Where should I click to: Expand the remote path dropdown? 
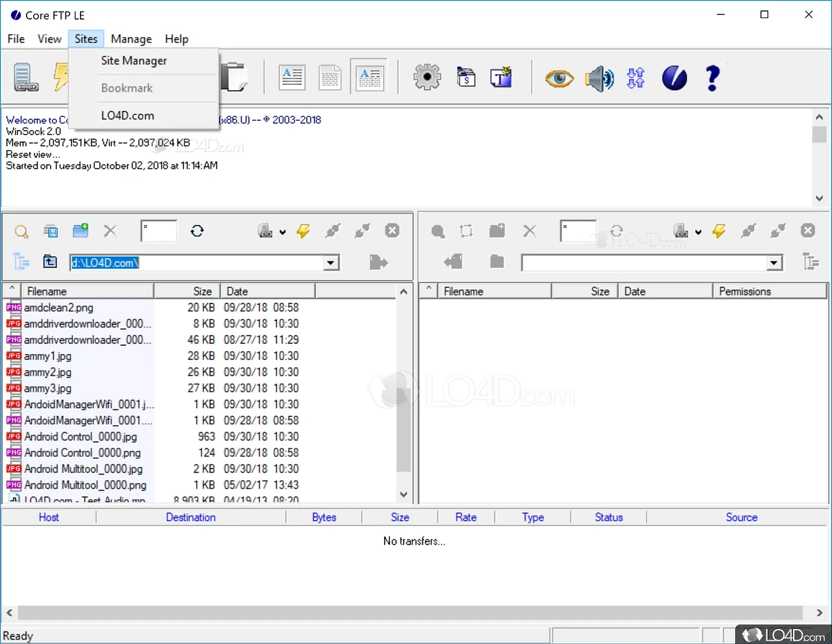[774, 263]
